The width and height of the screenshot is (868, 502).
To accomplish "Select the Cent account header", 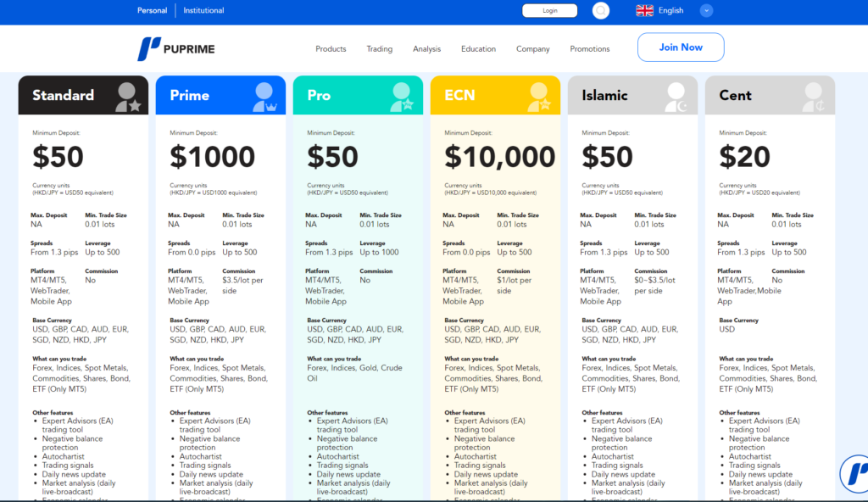I will (x=770, y=95).
